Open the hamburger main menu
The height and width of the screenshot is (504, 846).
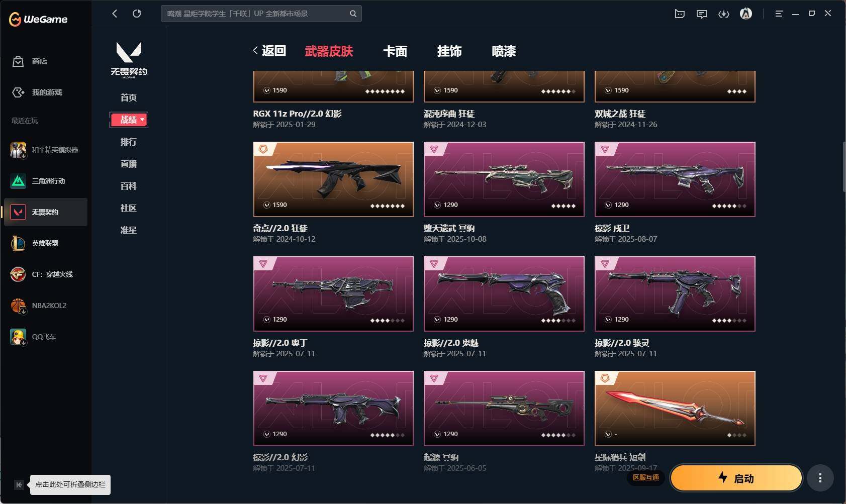779,14
